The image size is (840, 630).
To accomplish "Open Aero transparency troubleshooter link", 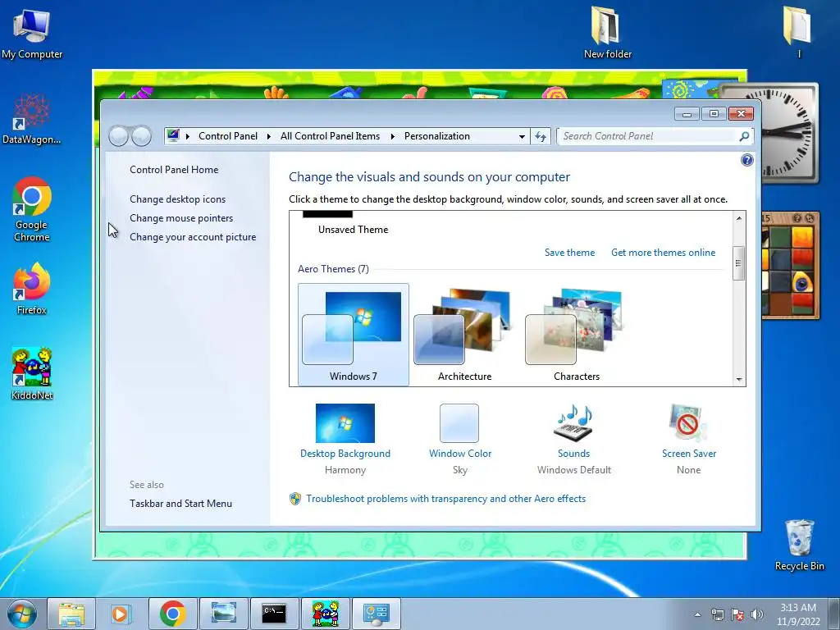I will (445, 499).
